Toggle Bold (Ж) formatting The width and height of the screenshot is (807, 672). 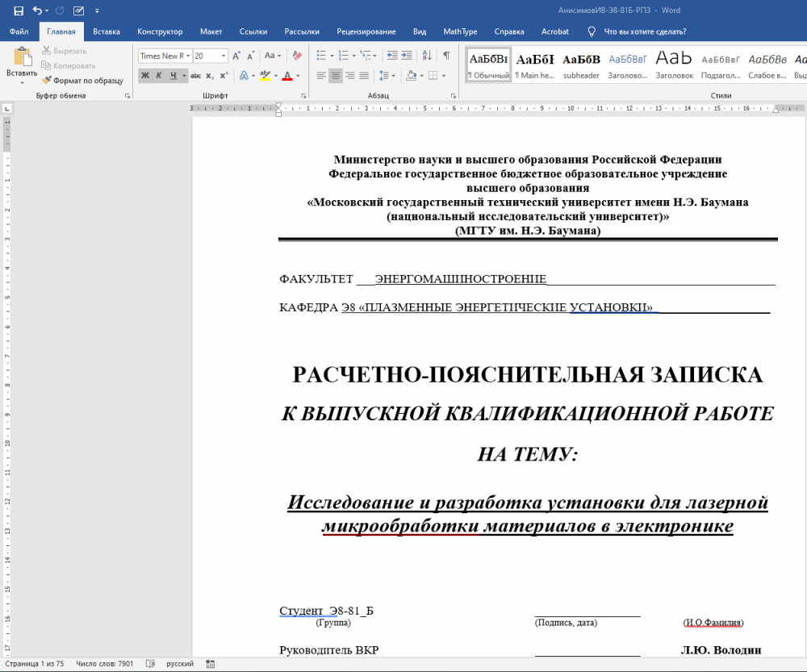[x=145, y=76]
